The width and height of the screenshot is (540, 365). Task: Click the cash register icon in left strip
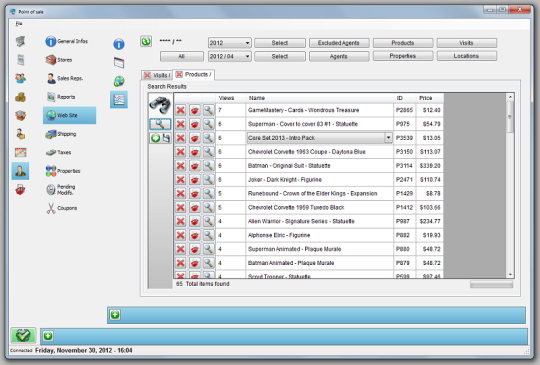(20, 41)
